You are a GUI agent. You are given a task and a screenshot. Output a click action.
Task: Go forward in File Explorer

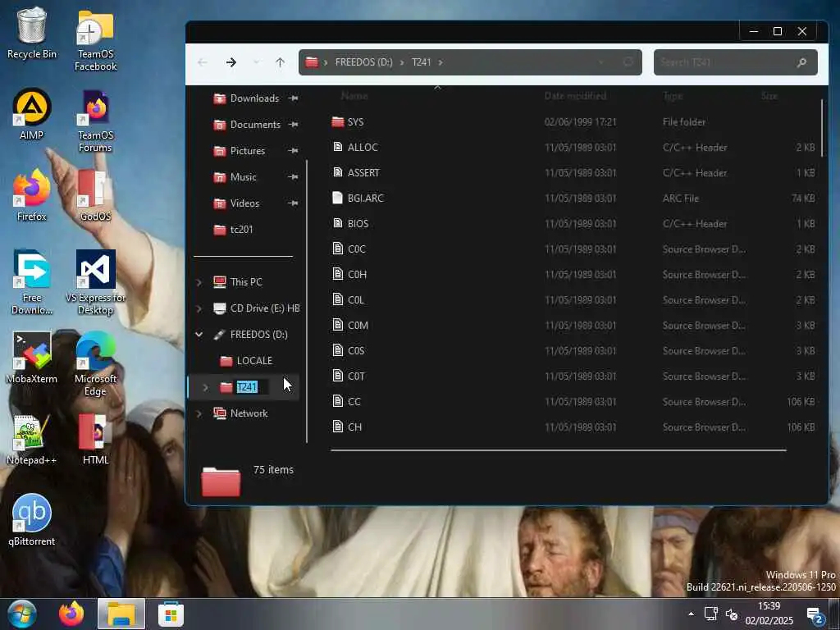pyautogui.click(x=231, y=62)
